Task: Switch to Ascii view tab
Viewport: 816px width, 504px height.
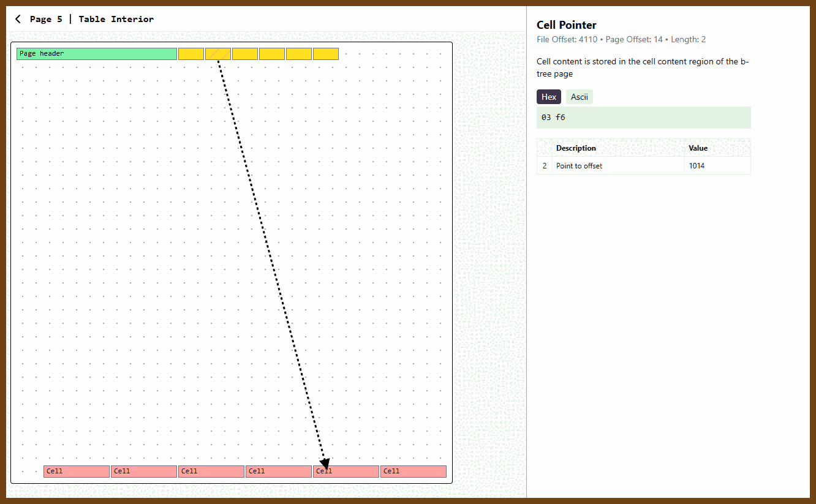Action: (579, 97)
